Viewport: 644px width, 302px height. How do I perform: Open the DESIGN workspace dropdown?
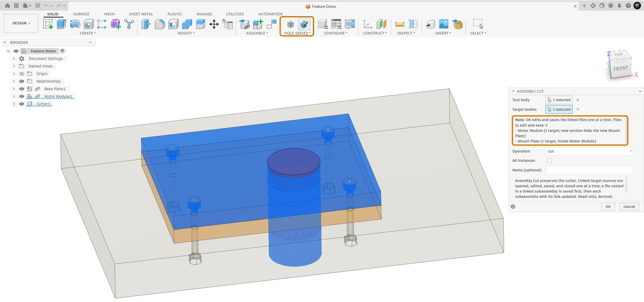(21, 23)
